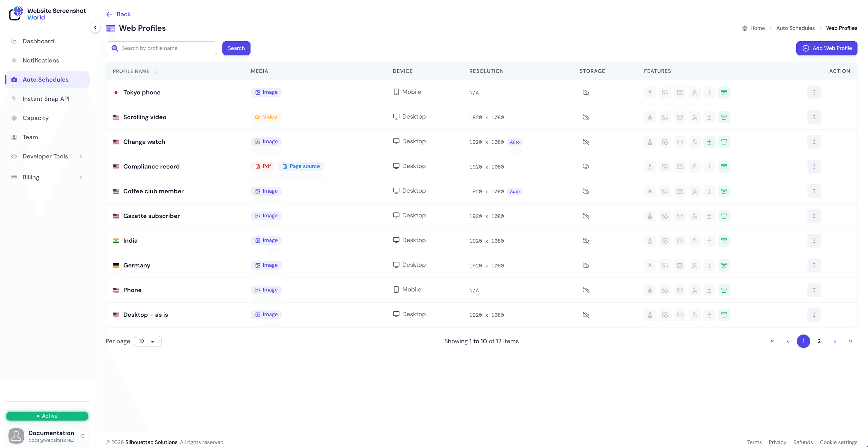The image size is (868, 447).
Task: Click the Search button
Action: tap(236, 48)
